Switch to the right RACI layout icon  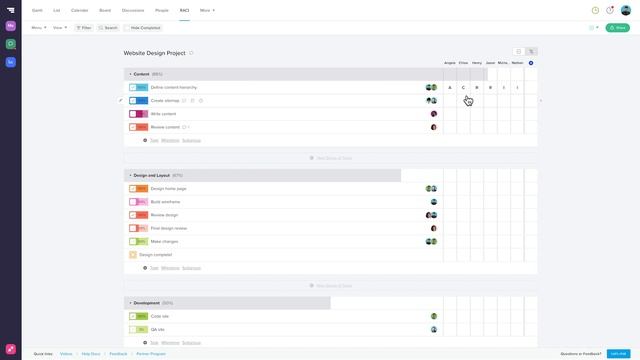[531, 51]
